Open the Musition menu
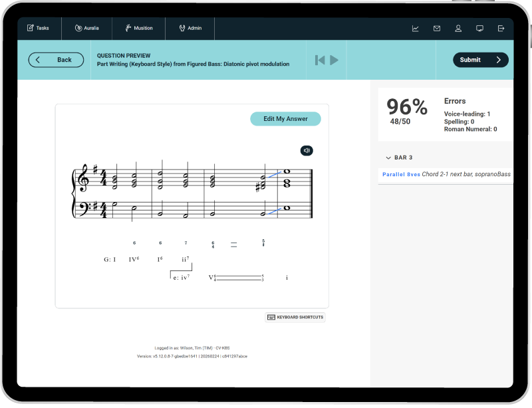This screenshot has height=408, width=532. (138, 29)
